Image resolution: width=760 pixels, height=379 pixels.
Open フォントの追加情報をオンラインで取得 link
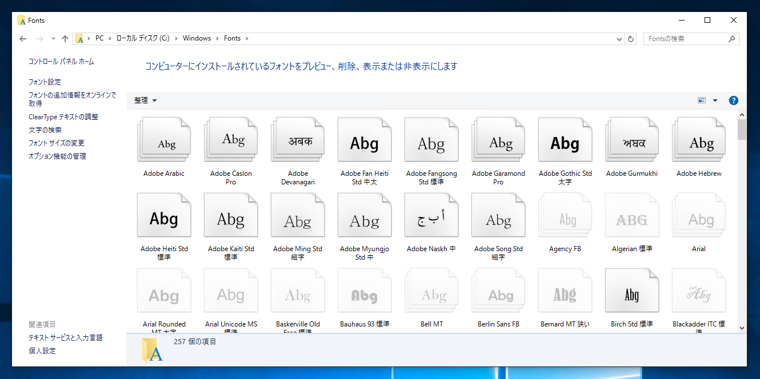click(x=72, y=99)
